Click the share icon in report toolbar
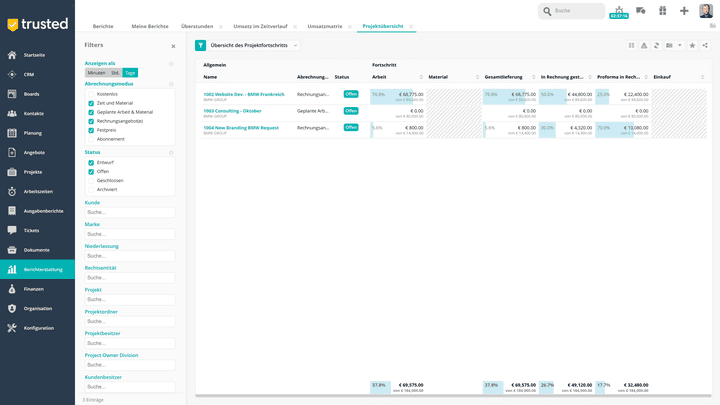 704,45
